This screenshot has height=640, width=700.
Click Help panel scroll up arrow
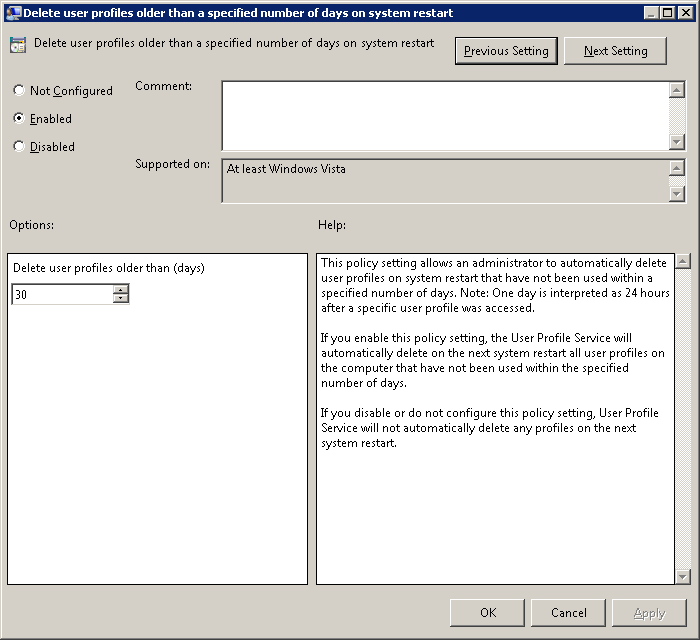(683, 261)
